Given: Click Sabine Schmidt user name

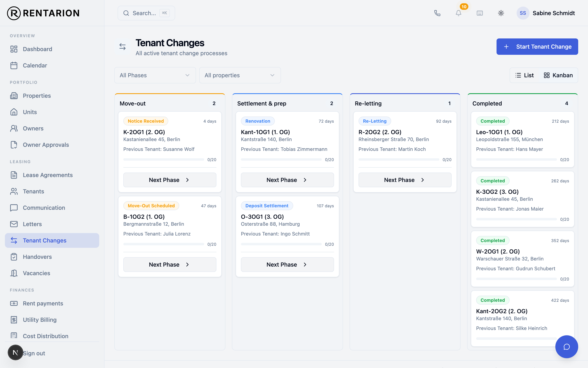Looking at the screenshot, I should pyautogui.click(x=553, y=13).
